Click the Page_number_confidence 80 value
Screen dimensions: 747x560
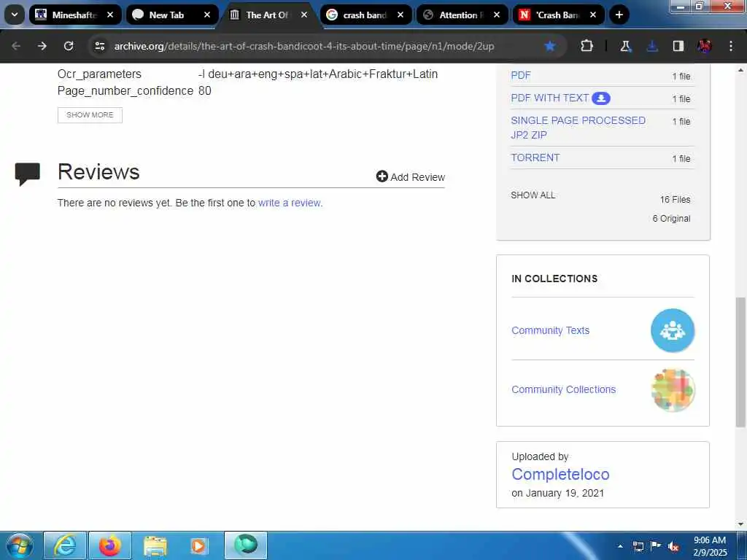[x=205, y=91]
